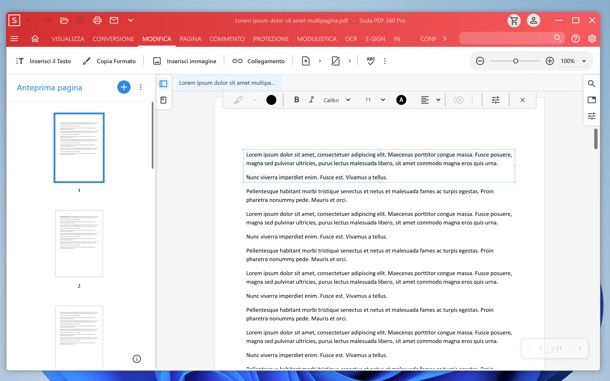Click the black fill color swatch
The width and height of the screenshot is (610, 381).
click(271, 100)
